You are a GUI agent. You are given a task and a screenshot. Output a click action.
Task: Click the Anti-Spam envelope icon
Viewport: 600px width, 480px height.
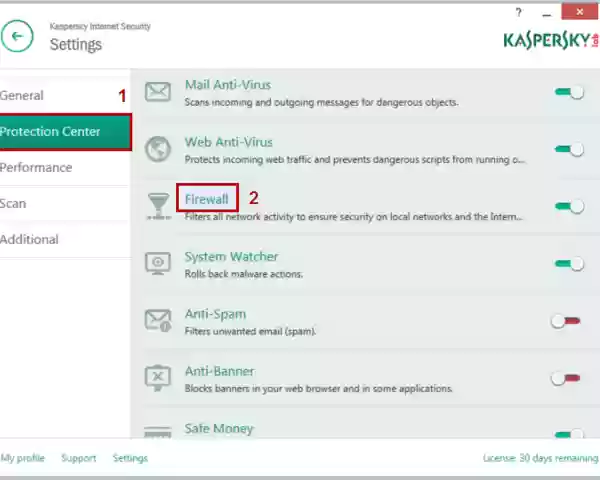coord(158,320)
